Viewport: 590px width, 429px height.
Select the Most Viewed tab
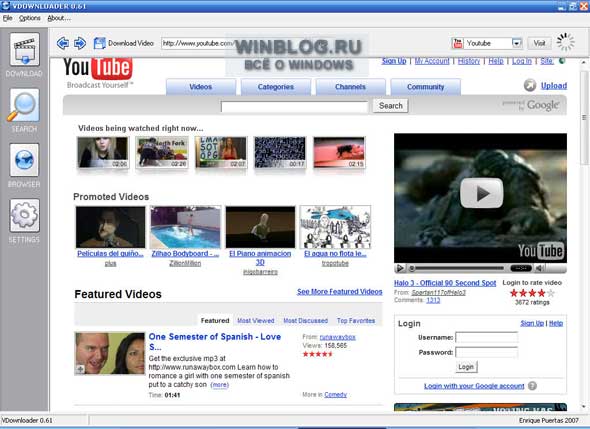(x=255, y=321)
